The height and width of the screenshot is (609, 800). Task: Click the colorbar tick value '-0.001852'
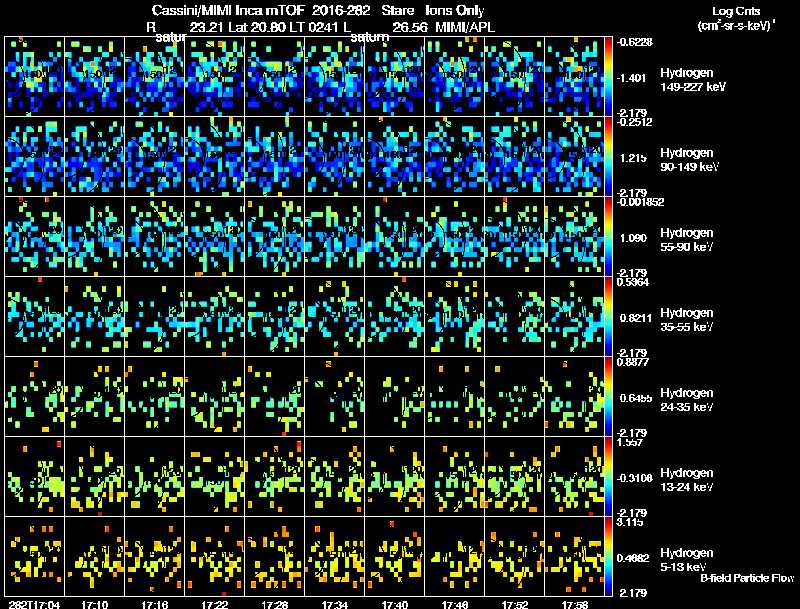(x=640, y=202)
